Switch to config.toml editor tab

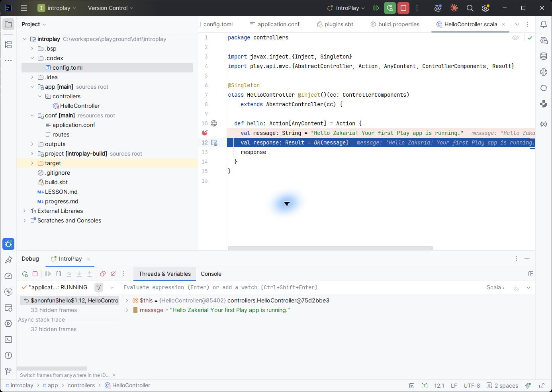pos(218,24)
